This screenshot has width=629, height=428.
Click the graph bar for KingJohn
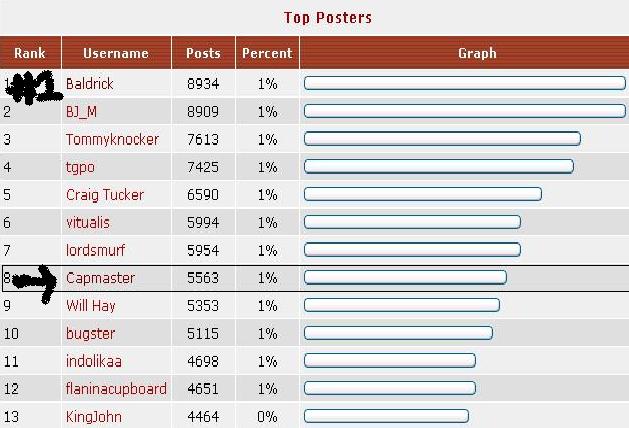click(386, 416)
